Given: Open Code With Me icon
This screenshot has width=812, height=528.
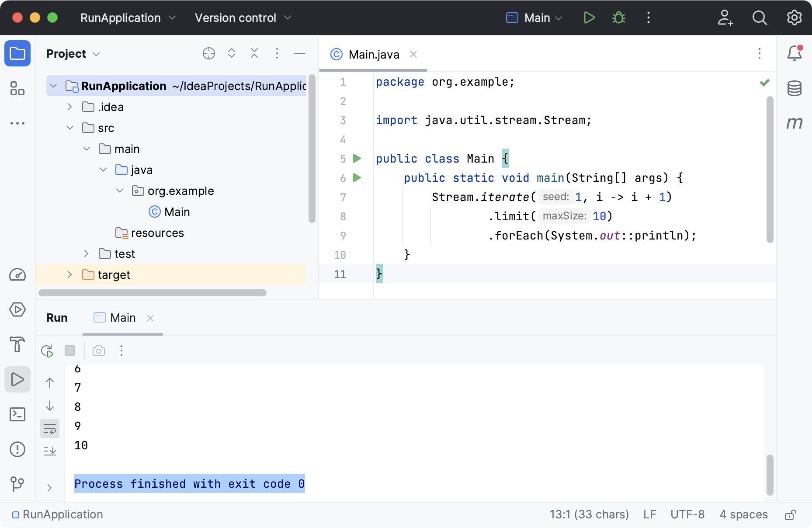Looking at the screenshot, I should [725, 17].
